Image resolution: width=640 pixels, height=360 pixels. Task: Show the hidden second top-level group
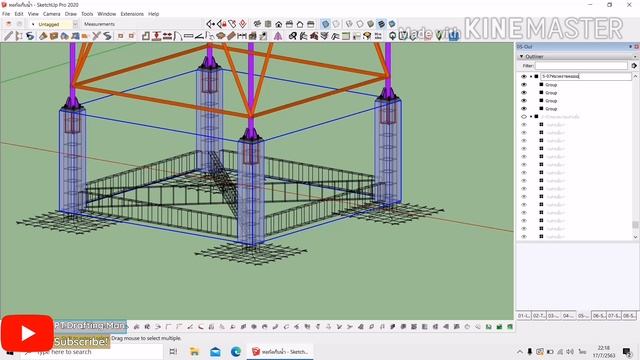click(x=524, y=117)
